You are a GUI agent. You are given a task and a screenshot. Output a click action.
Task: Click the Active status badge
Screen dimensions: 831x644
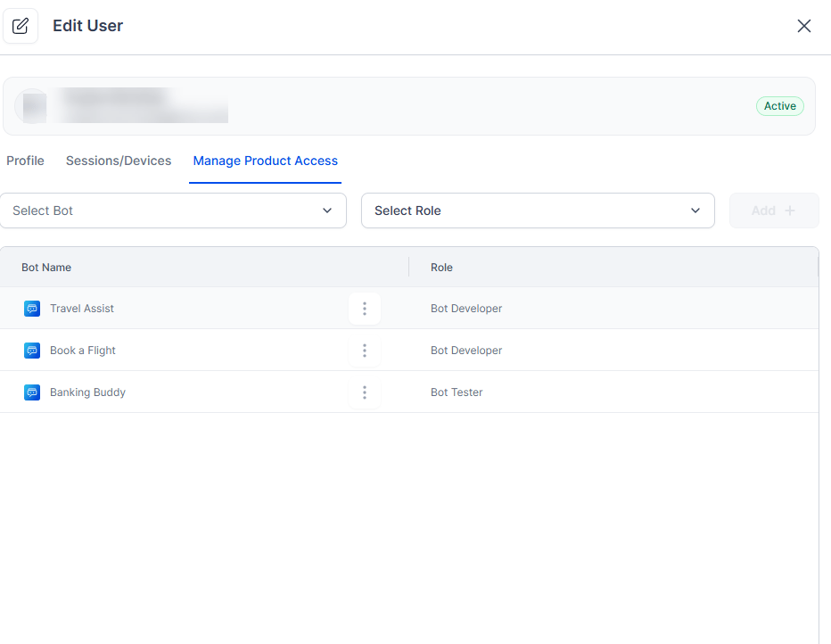[x=779, y=106]
